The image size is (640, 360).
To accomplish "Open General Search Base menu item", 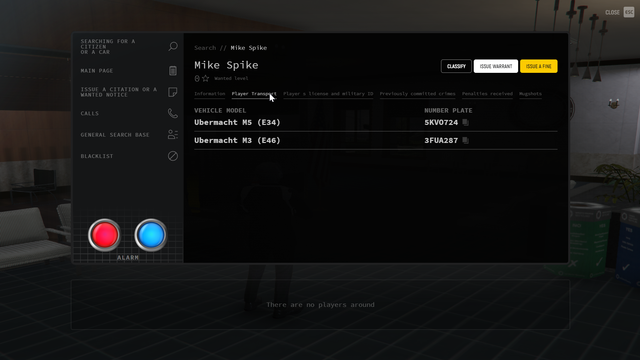I will click(129, 135).
